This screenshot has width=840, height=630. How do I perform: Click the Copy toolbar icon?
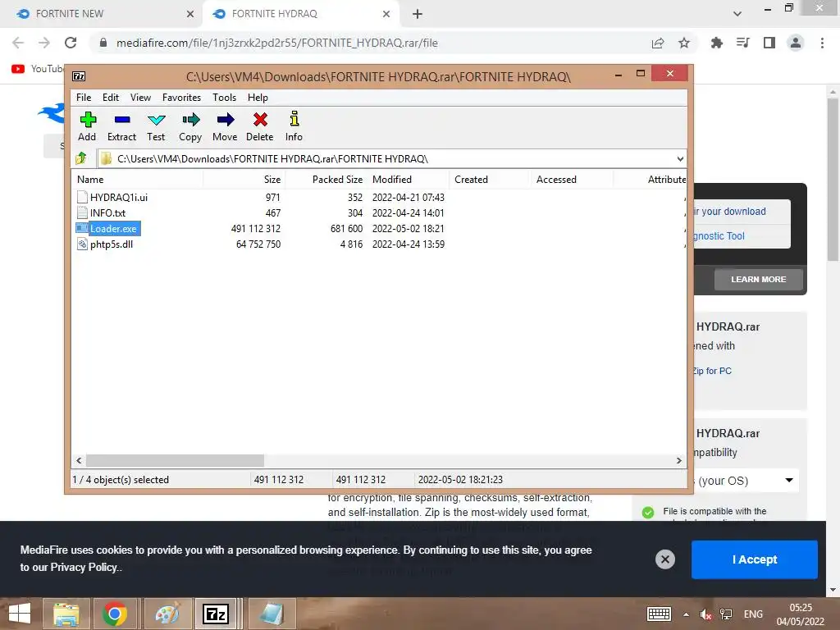tap(190, 120)
